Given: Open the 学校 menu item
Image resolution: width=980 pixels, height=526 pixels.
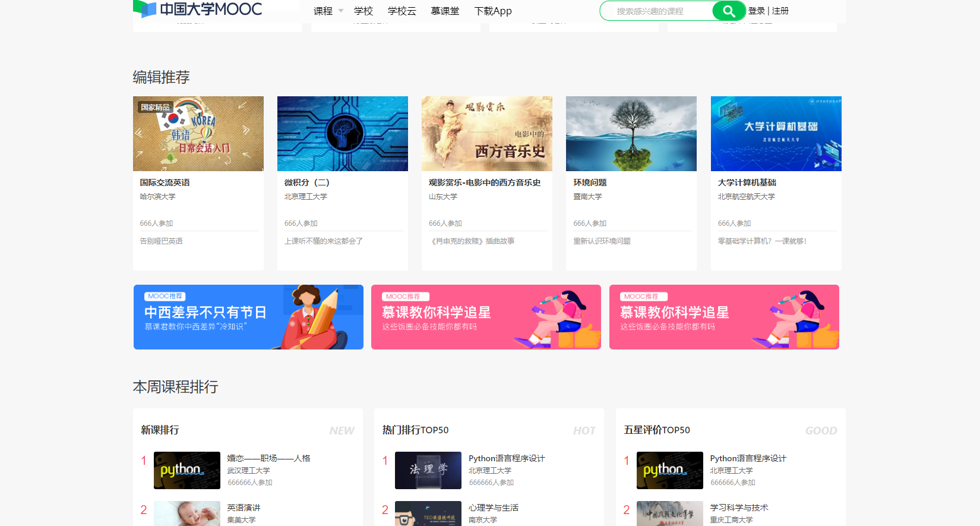Looking at the screenshot, I should (x=363, y=11).
